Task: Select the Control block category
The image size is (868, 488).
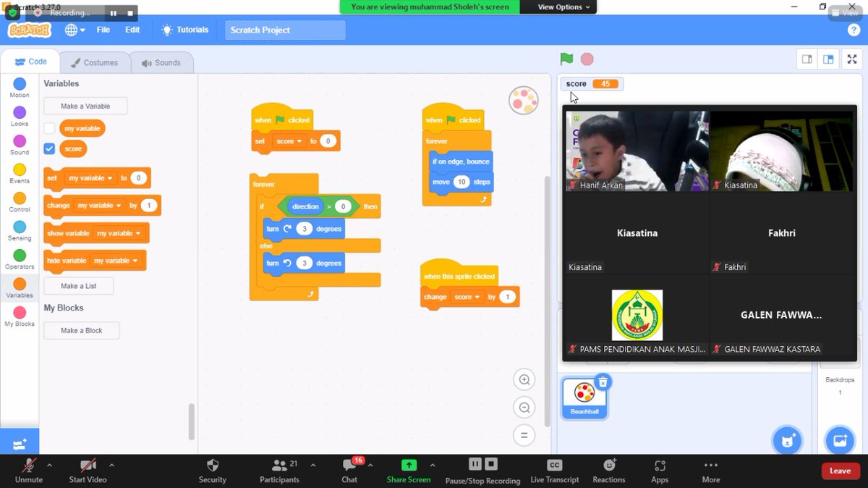Action: pyautogui.click(x=20, y=202)
